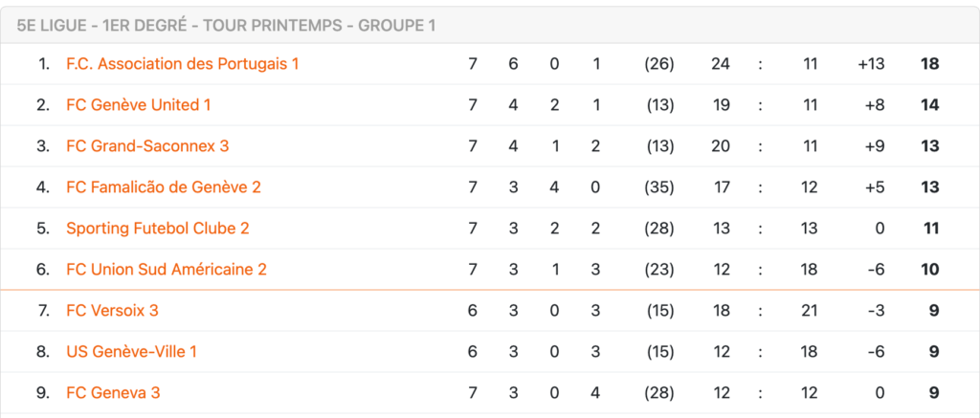This screenshot has height=418, width=980.
Task: Click the +13 goal difference value
Action: [x=871, y=64]
